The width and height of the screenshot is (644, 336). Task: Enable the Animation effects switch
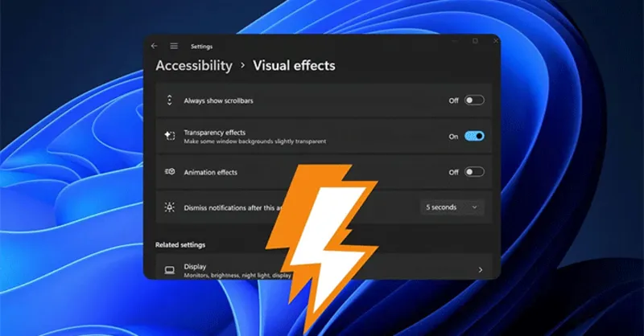(x=474, y=172)
